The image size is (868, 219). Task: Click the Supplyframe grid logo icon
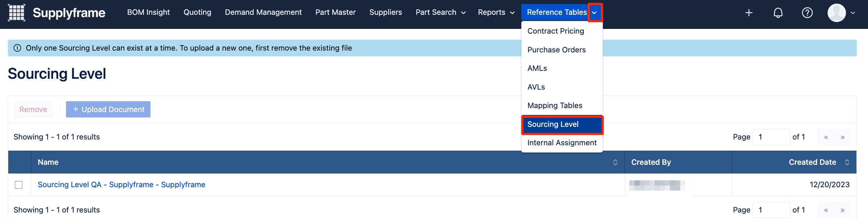coord(17,13)
